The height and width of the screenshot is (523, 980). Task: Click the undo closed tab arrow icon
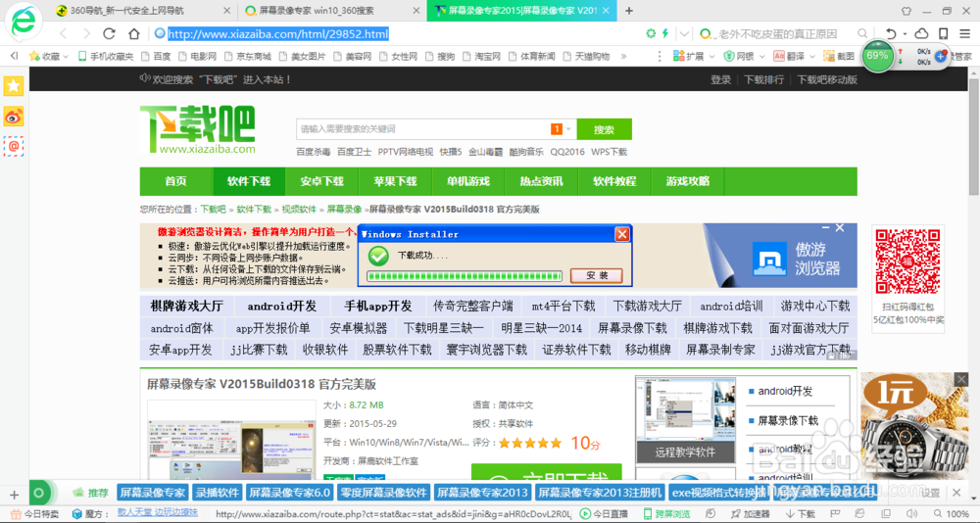pyautogui.click(x=891, y=33)
